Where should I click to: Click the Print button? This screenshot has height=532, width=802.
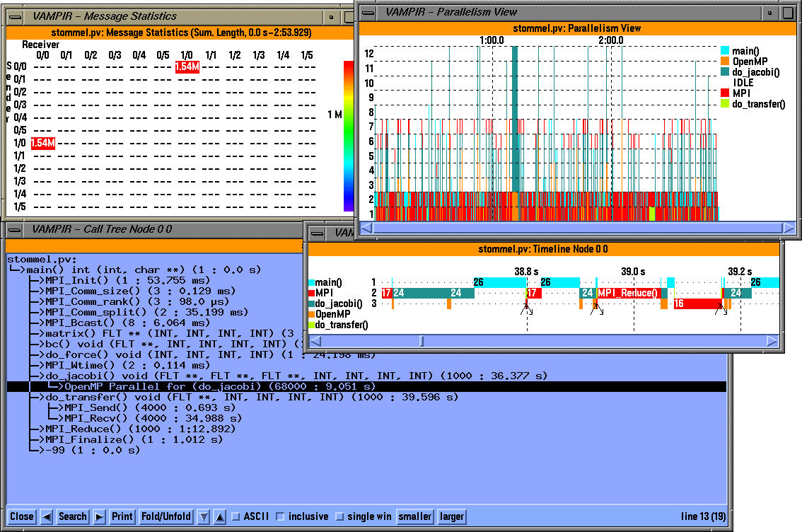pyautogui.click(x=122, y=516)
